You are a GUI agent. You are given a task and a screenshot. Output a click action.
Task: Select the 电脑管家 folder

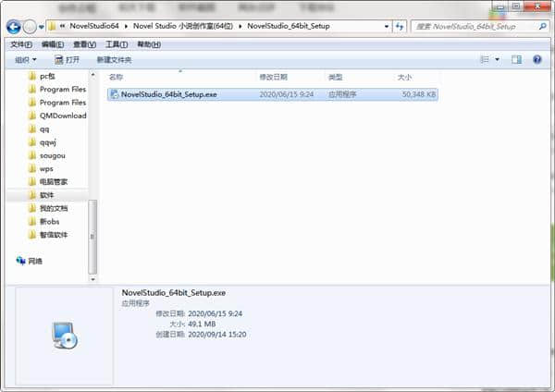click(53, 182)
